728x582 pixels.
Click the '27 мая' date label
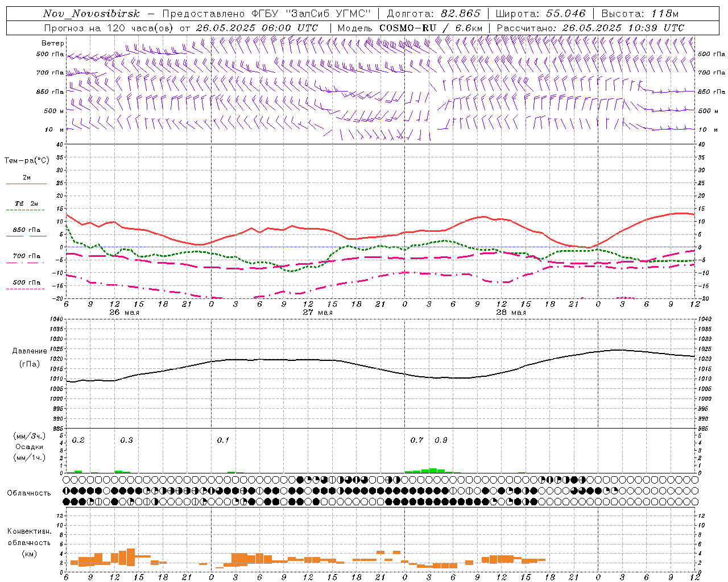317,313
